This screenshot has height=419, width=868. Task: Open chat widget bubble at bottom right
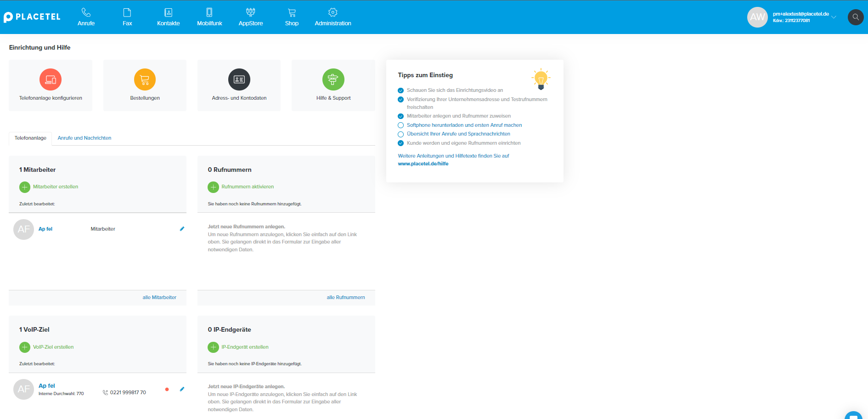tap(853, 415)
